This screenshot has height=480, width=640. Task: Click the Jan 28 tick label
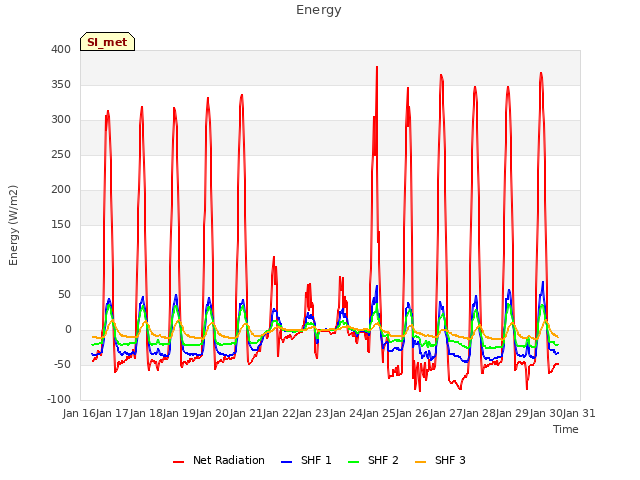[479, 413]
